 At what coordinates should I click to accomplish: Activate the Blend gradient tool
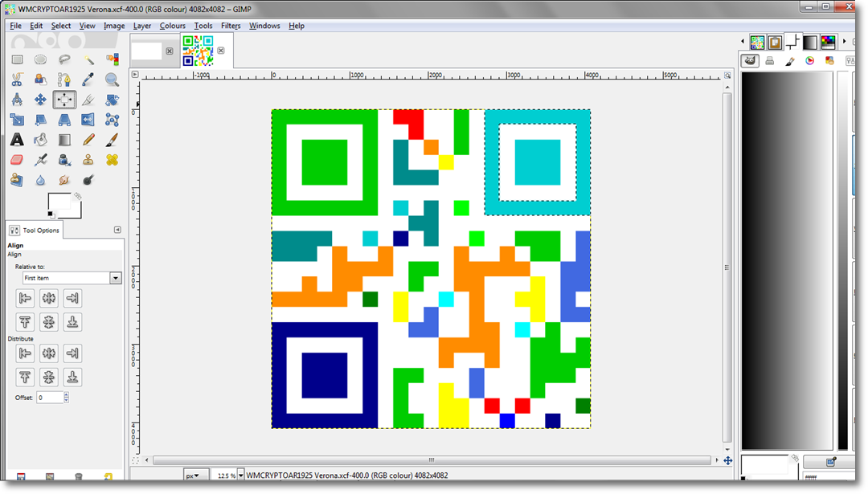click(64, 140)
